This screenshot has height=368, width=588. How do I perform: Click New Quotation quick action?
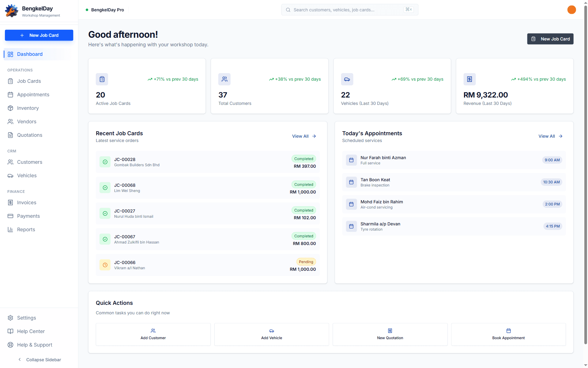tap(390, 334)
